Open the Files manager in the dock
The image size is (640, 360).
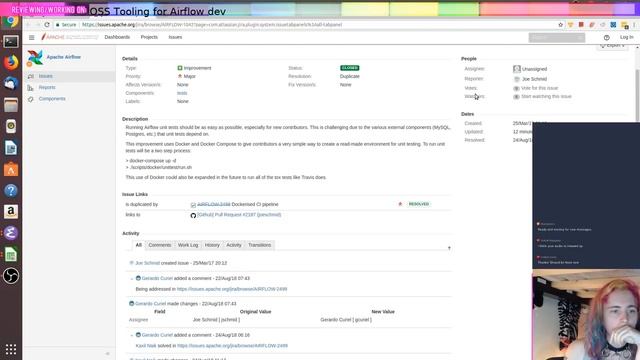pos(11,105)
